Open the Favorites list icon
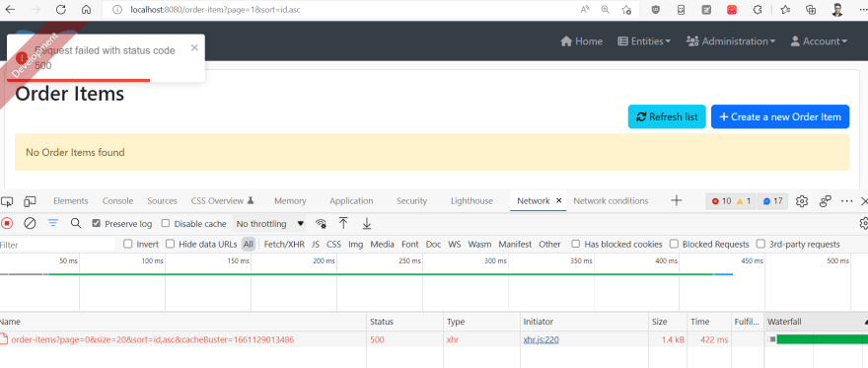 785,10
